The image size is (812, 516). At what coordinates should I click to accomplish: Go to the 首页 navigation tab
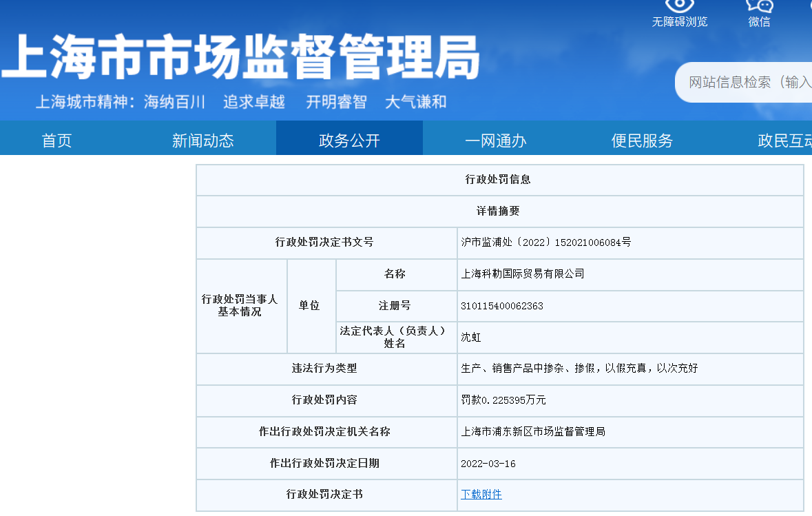coord(56,141)
